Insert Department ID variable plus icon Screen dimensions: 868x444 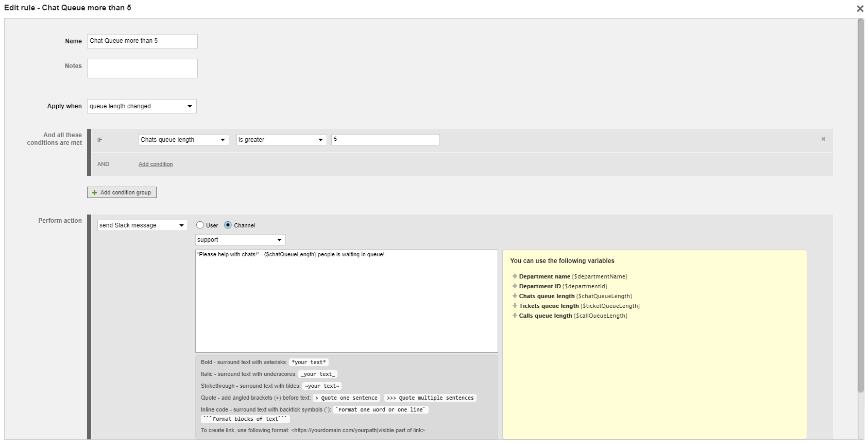515,286
